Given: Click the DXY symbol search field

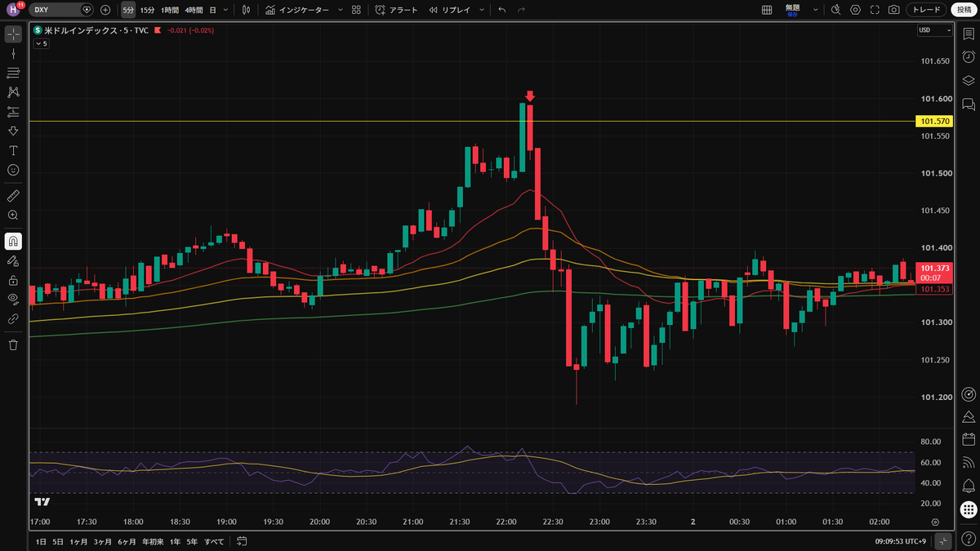Looking at the screenshot, I should 62,10.
